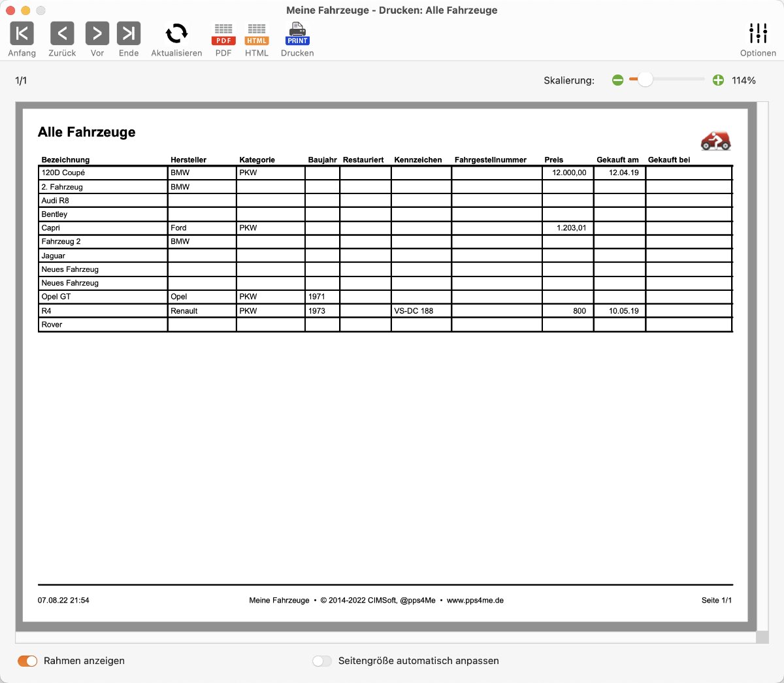Click the price 800 cell
This screenshot has width=784, height=683.
click(x=568, y=311)
